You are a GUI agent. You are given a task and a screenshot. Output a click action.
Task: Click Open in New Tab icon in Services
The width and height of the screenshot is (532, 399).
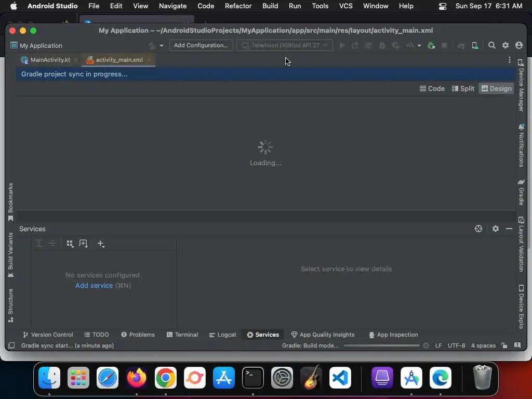pyautogui.click(x=83, y=243)
